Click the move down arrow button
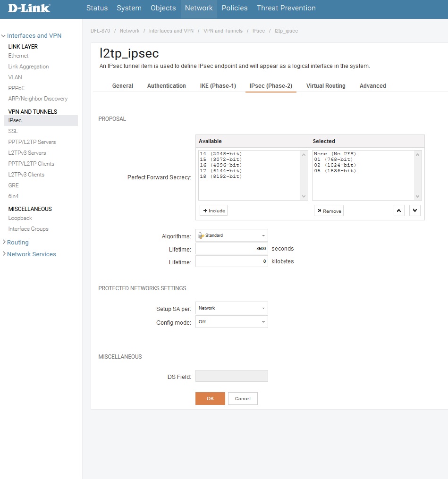 414,210
